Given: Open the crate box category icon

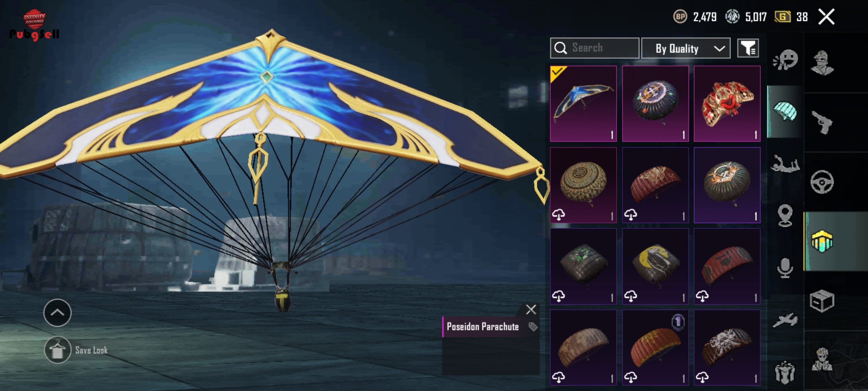Looking at the screenshot, I should point(822,300).
